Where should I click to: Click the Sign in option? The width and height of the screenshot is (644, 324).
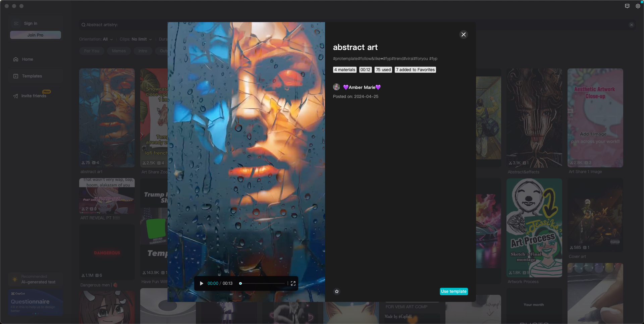coord(31,23)
